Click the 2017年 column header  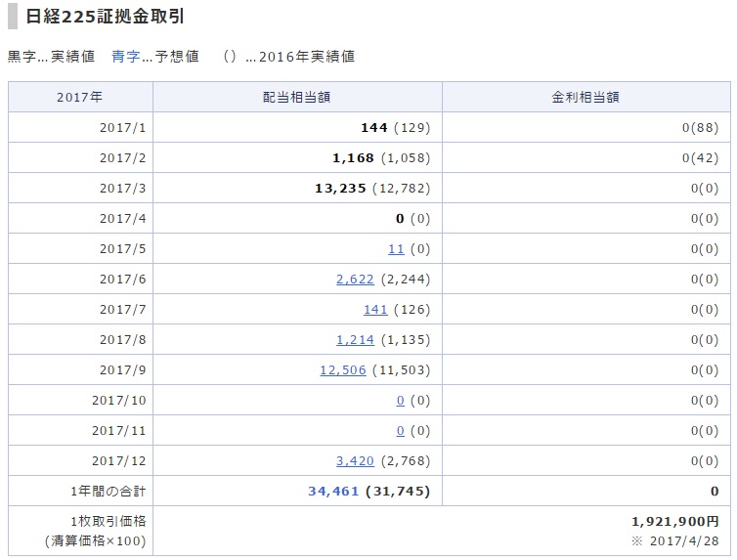pos(79,97)
